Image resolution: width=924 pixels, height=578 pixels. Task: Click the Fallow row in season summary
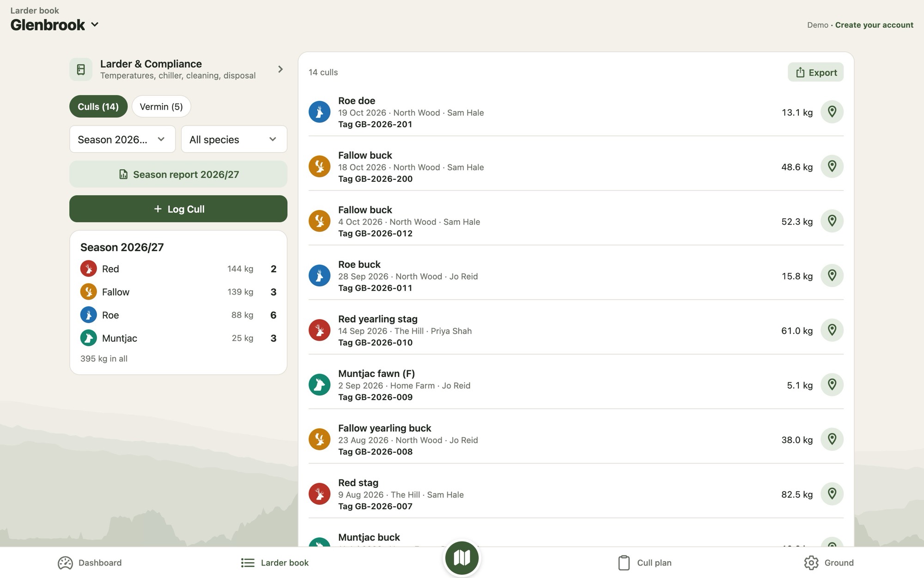point(178,292)
